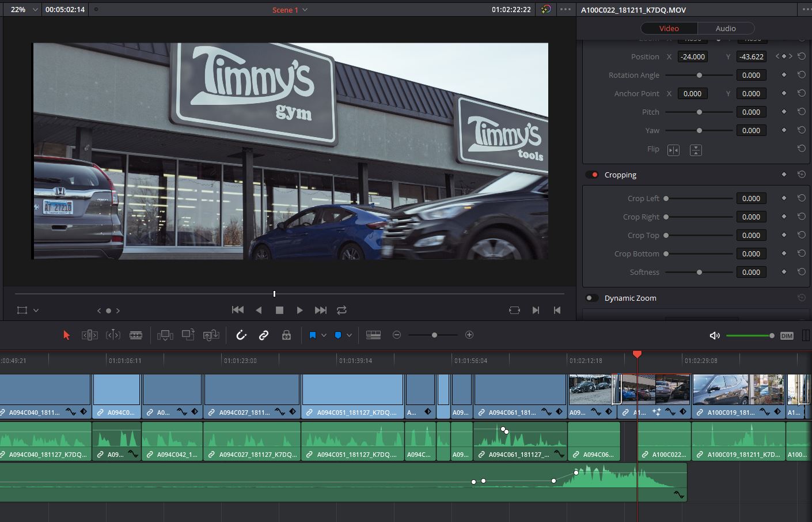Add keyframe for Position parameter

[x=784, y=56]
